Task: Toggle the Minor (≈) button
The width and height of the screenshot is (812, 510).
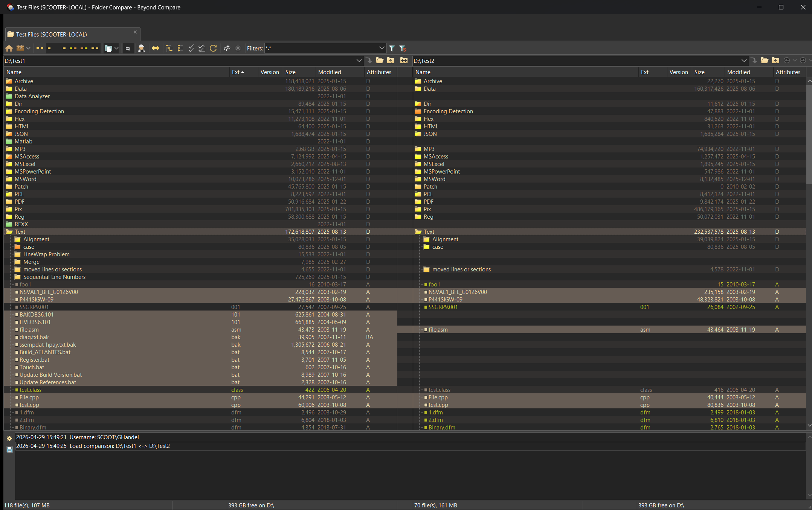Action: (128, 48)
